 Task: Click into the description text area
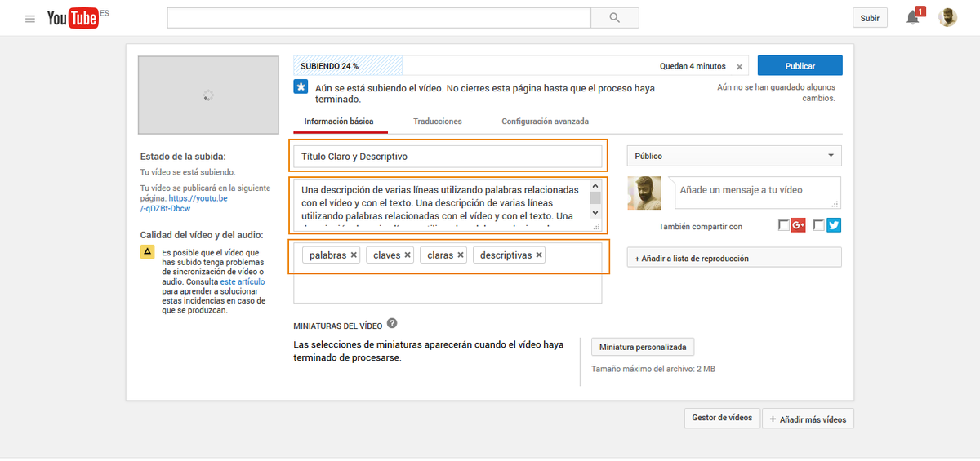click(x=442, y=204)
